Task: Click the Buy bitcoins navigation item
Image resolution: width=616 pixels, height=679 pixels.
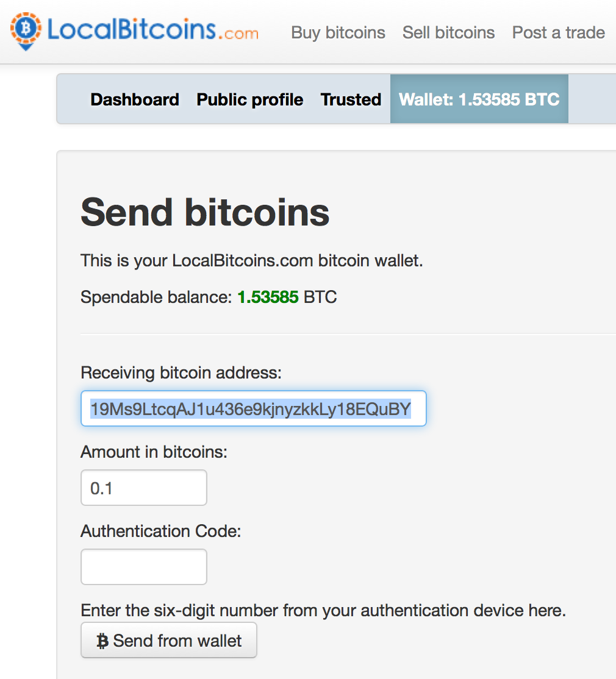Action: (x=338, y=32)
